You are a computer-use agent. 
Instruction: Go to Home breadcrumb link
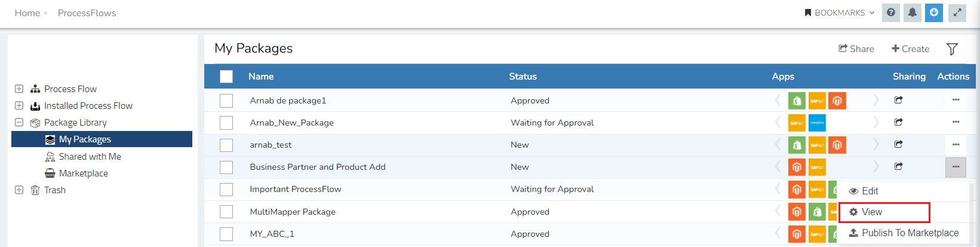click(x=27, y=13)
